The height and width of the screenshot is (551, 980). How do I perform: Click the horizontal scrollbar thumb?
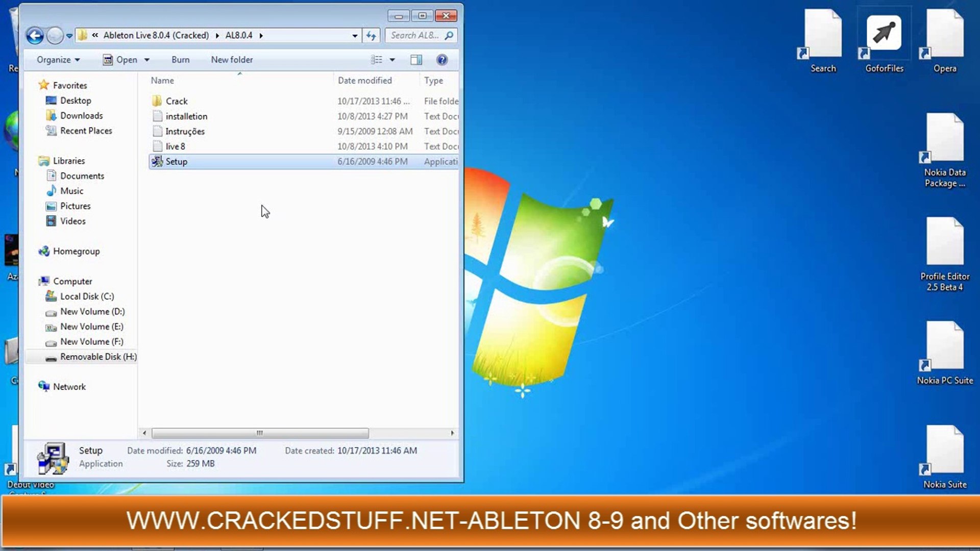(260, 433)
